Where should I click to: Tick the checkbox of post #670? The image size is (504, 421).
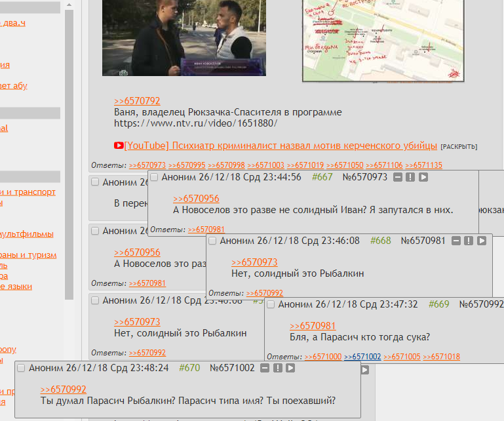[21, 368]
